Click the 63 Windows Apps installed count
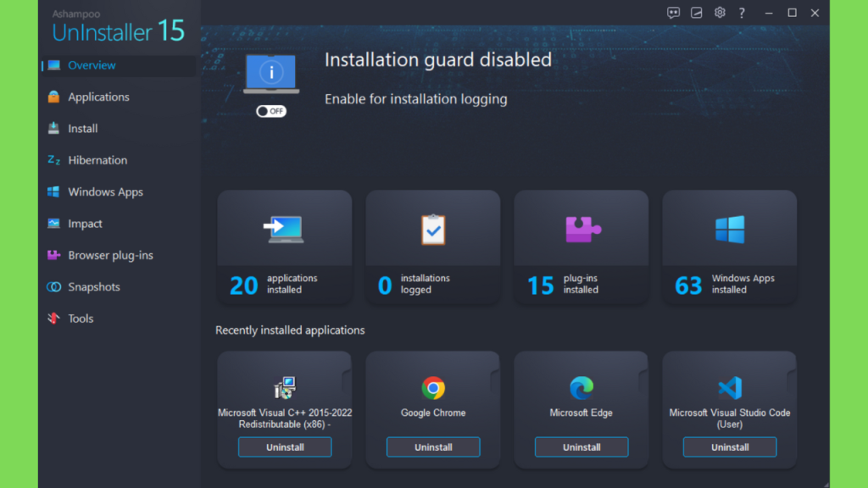868x488 pixels. (688, 286)
